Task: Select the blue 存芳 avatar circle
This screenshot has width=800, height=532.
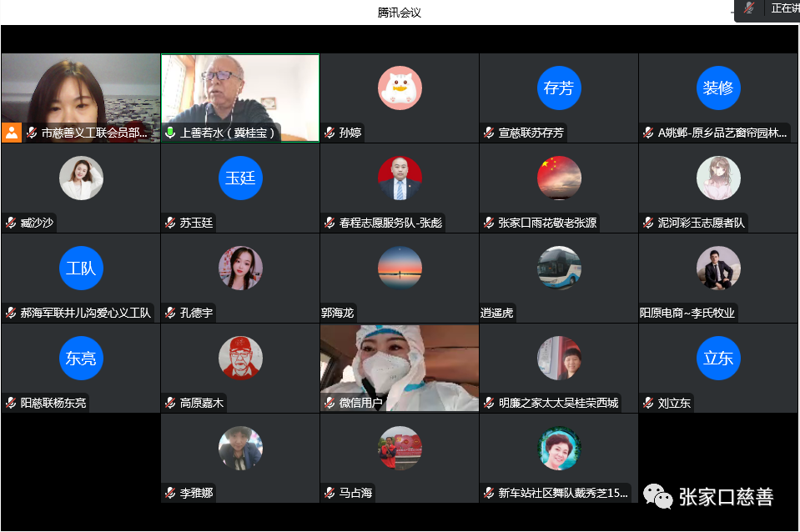Action: click(x=559, y=88)
